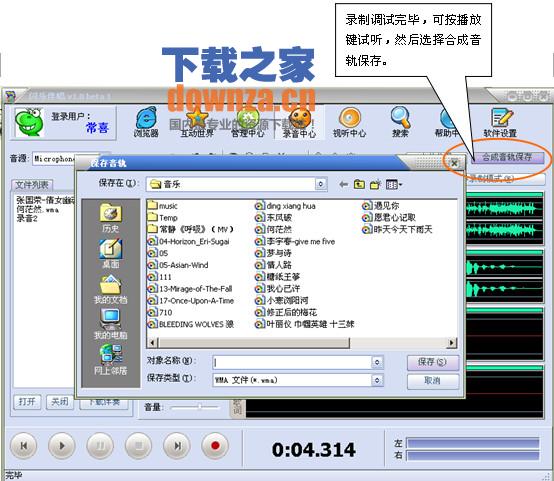Viewport: 554px width, 481px height.
Task: Select file 05-Asian-Wind
Action: point(178,265)
